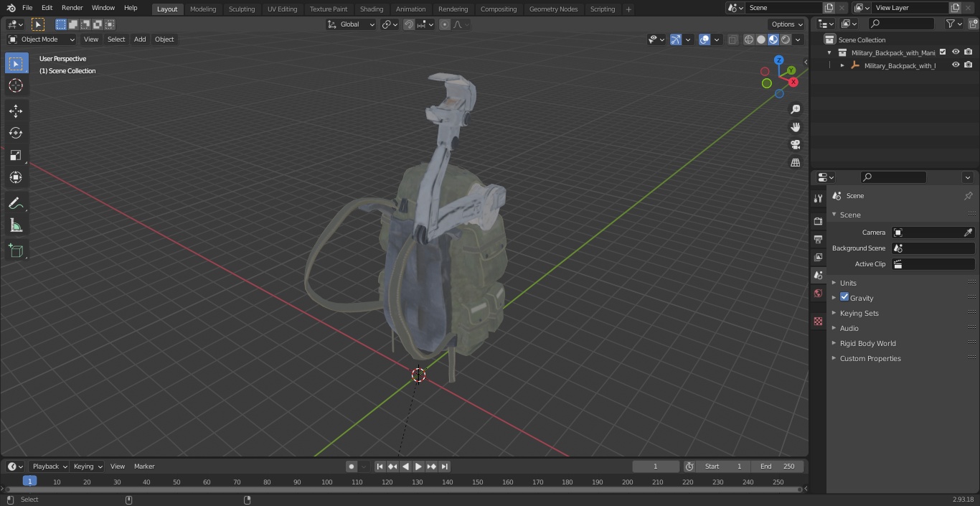The height and width of the screenshot is (506, 980).
Task: Click the pan view hand icon
Action: [x=795, y=127]
